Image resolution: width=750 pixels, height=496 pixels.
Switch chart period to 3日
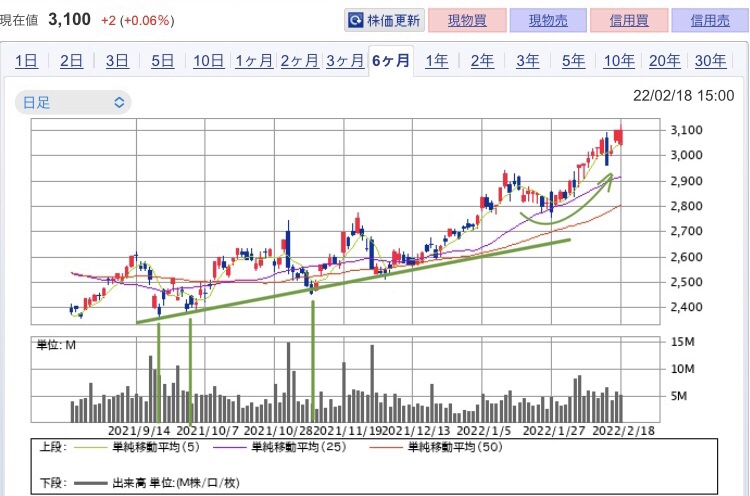click(117, 61)
